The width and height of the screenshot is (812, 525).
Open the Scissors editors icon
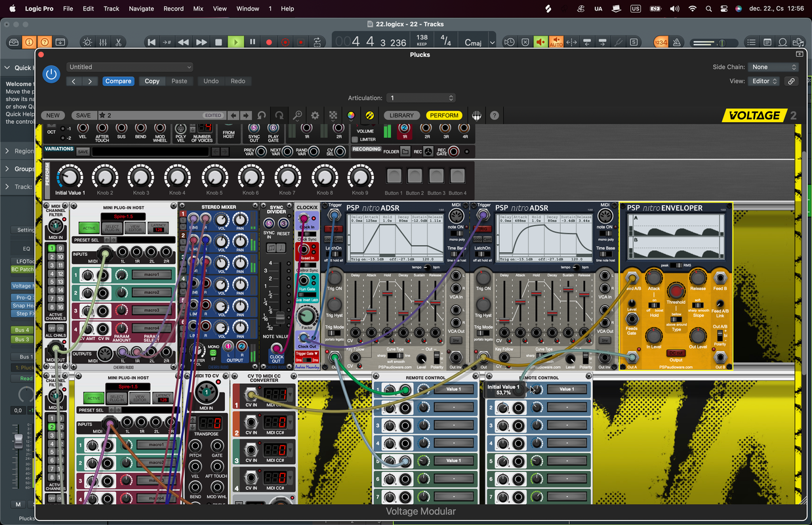pos(118,42)
